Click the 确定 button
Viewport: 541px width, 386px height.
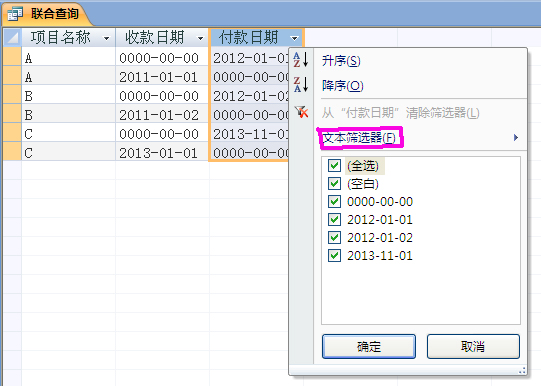pyautogui.click(x=368, y=346)
